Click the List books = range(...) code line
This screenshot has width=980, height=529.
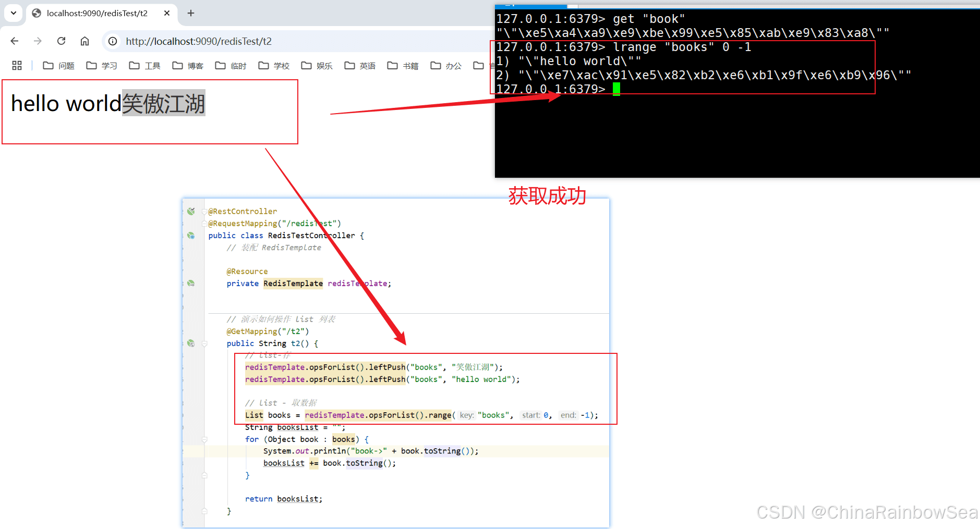coord(421,415)
